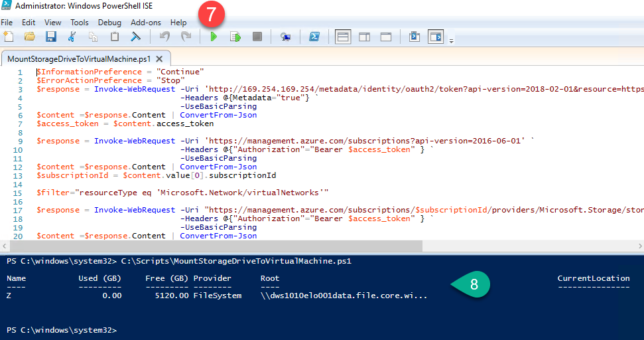Run Selection icon in toolbar
The width and height of the screenshot is (644, 340).
tap(235, 37)
